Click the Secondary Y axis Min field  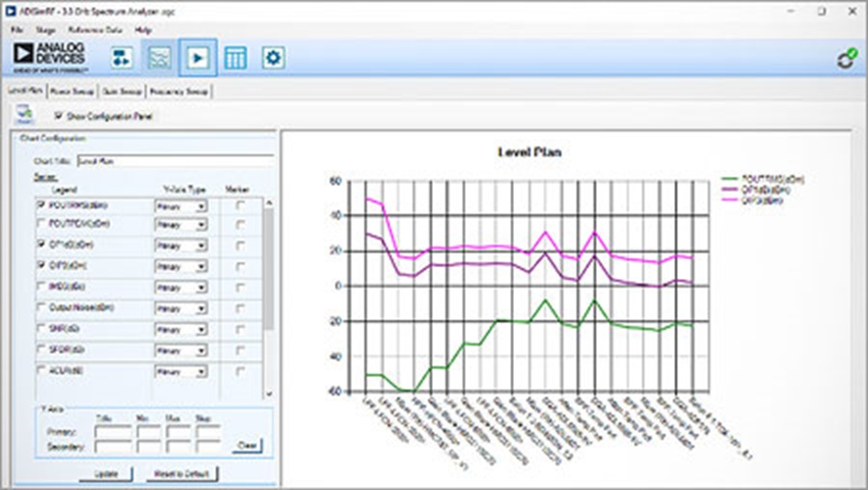pos(149,447)
